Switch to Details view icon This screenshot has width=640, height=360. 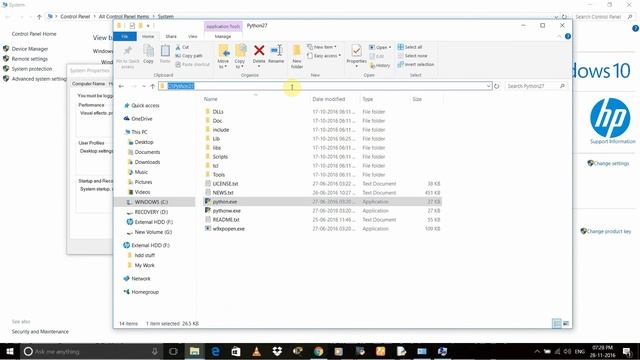[557, 323]
